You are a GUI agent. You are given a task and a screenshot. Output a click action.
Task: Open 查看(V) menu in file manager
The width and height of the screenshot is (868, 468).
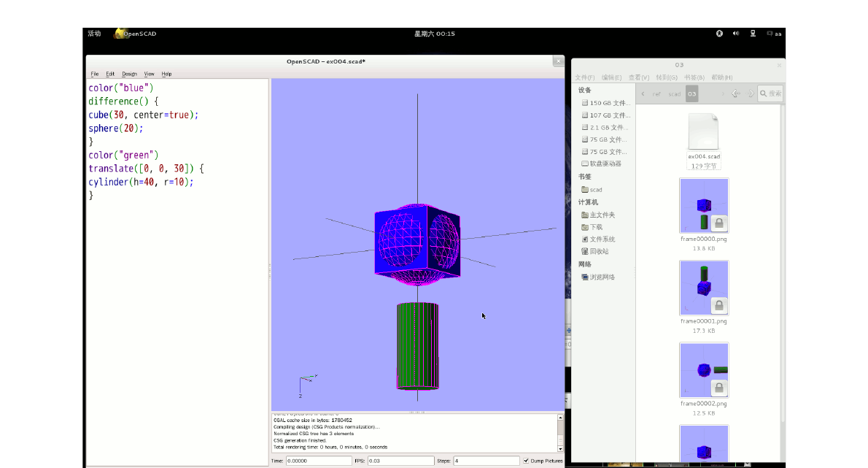pyautogui.click(x=639, y=77)
